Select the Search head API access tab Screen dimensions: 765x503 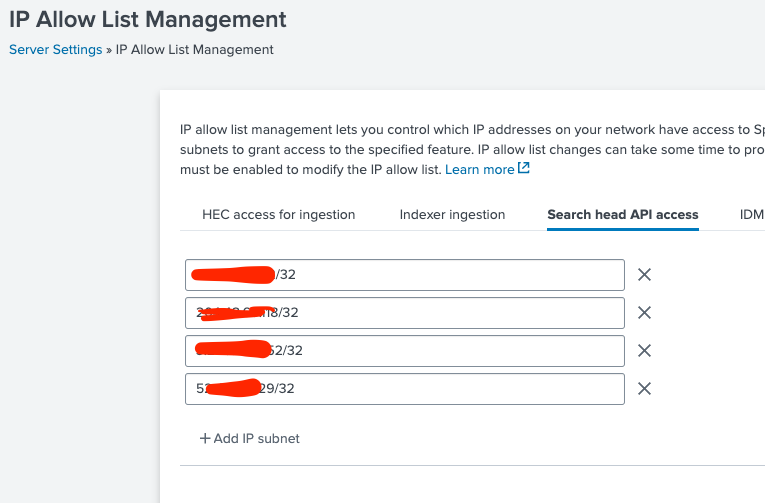point(622,214)
